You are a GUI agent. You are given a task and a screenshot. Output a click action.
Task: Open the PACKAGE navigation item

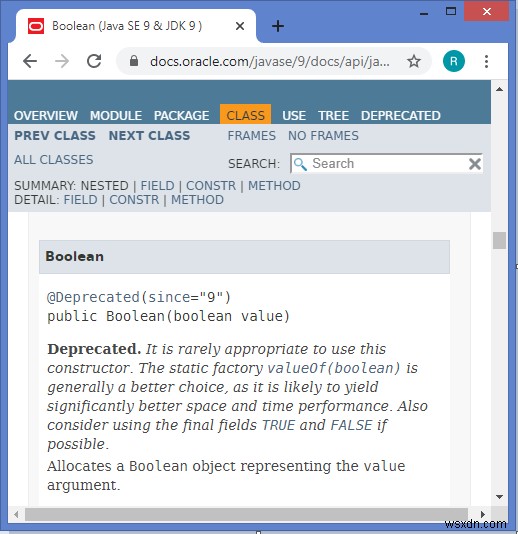click(x=182, y=116)
